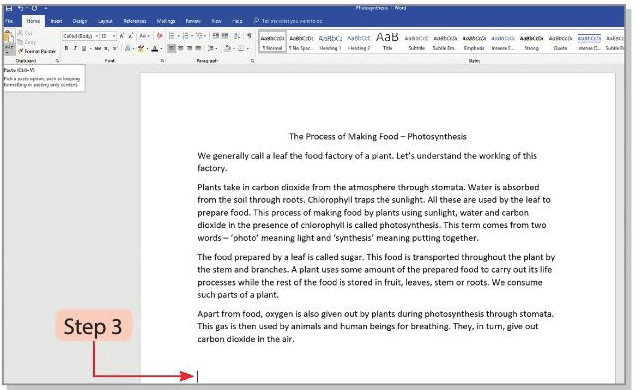
Task: Open the font size dropdown
Action: click(114, 36)
